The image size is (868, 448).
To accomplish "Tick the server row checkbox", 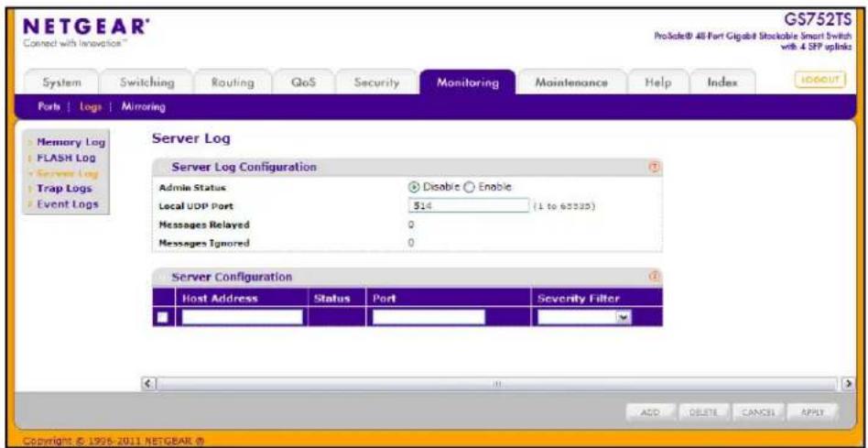I will 162,317.
